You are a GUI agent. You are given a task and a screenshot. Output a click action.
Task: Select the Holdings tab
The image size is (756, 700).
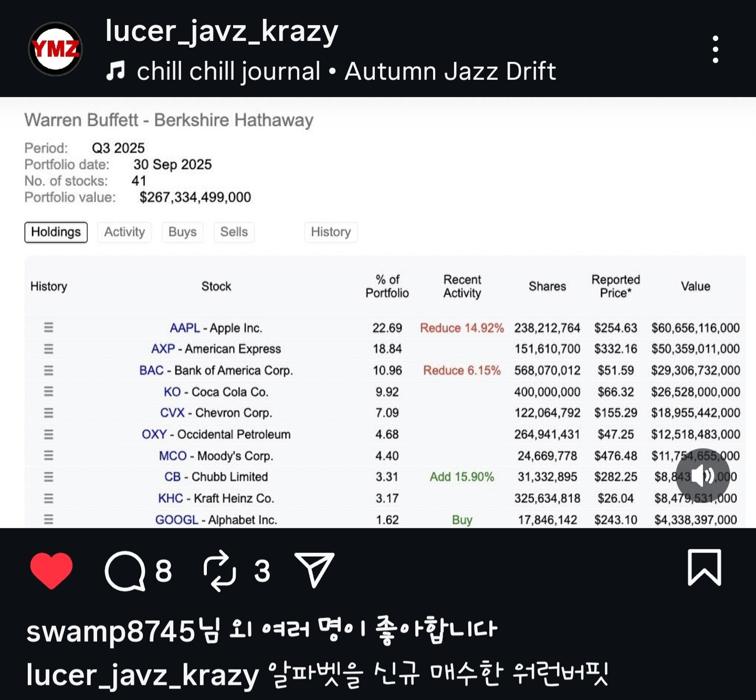click(56, 232)
